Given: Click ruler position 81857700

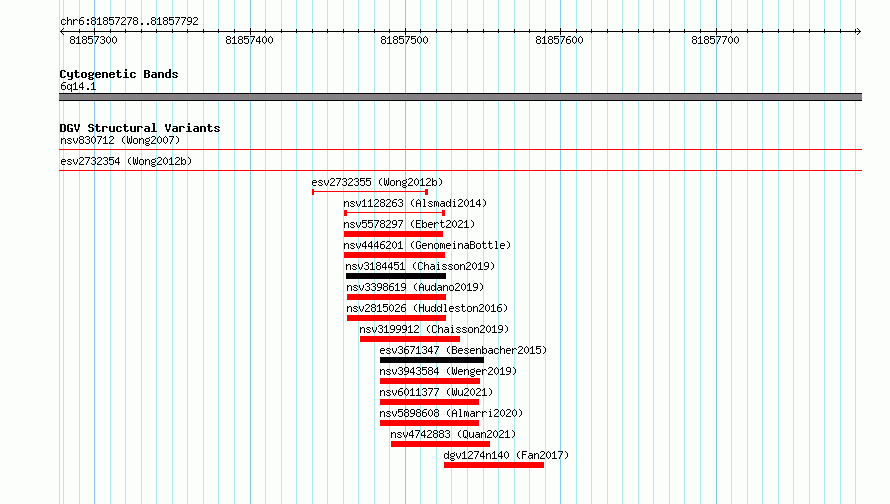Looking at the screenshot, I should [715, 40].
